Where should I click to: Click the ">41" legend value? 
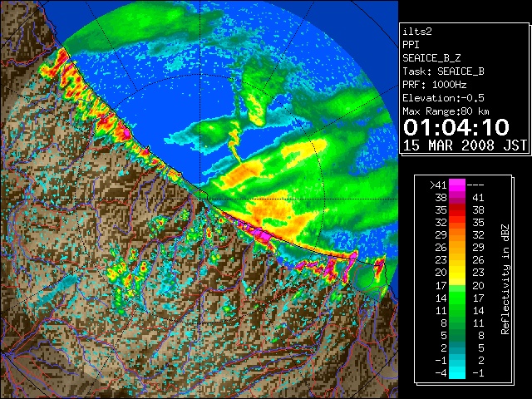point(438,185)
